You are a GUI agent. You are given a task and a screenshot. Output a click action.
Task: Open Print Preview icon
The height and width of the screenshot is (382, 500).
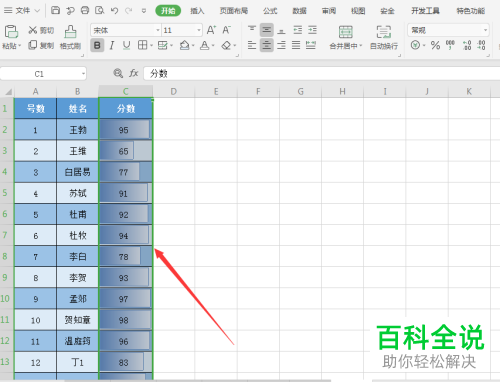(100, 10)
